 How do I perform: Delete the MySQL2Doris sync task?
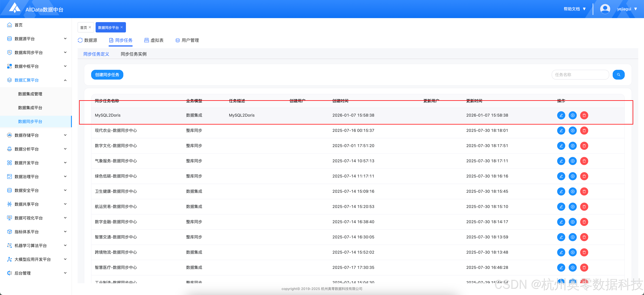pos(584,115)
